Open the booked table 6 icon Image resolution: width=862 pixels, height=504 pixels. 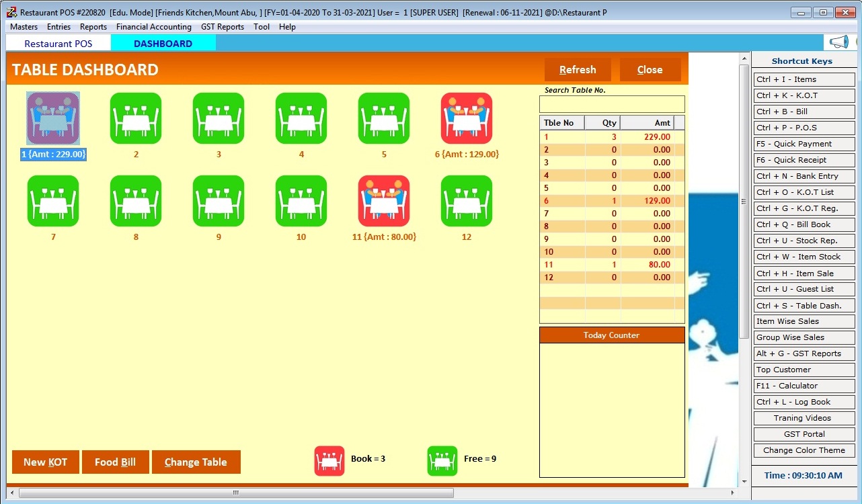467,118
